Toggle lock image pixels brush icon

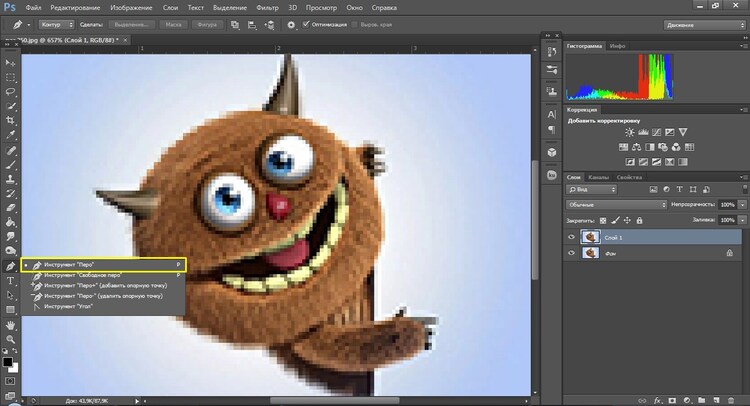click(x=615, y=220)
